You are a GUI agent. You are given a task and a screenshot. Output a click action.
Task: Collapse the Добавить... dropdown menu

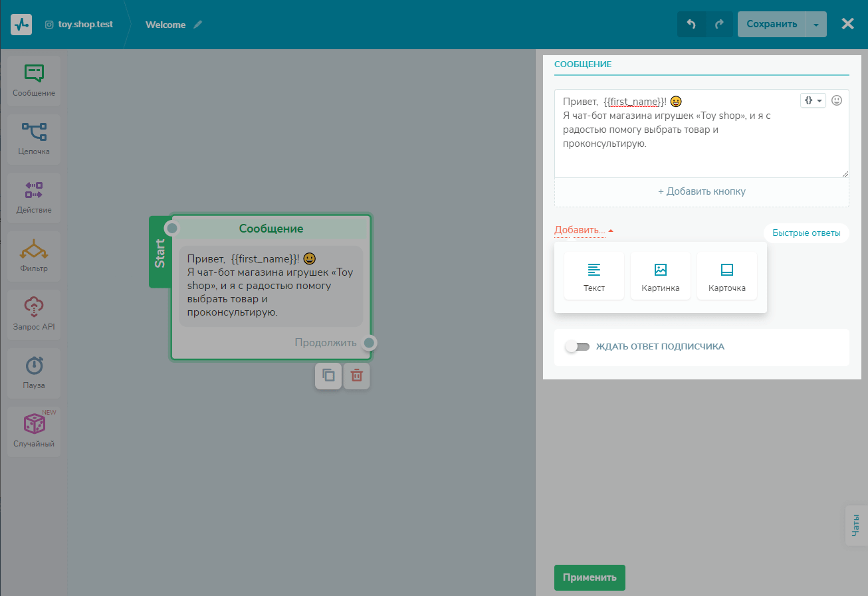584,231
